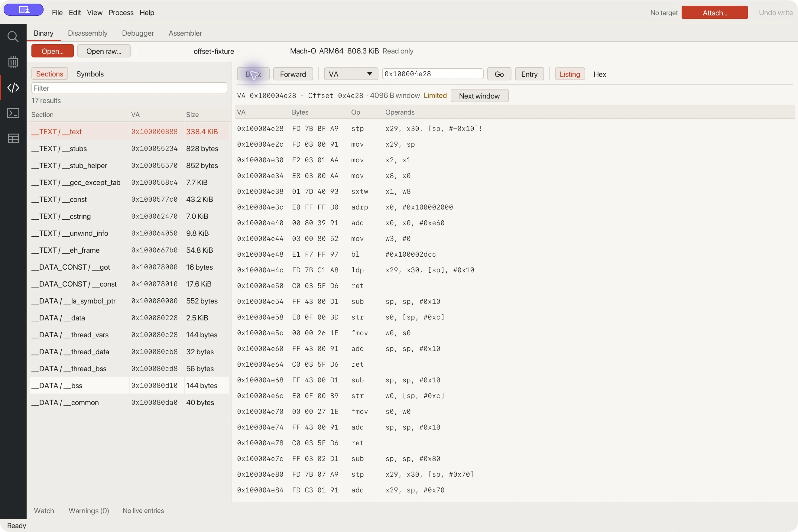Show the Sections list
Viewport: 798px width, 532px height.
pyautogui.click(x=50, y=74)
